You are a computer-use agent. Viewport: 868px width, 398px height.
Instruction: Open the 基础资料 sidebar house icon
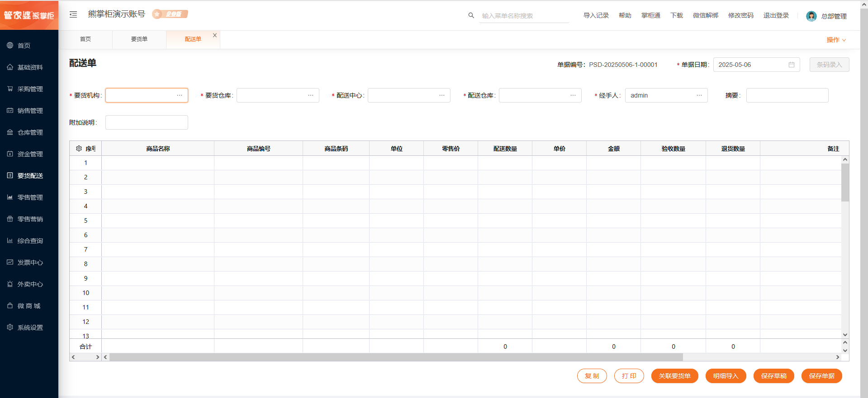(10, 67)
